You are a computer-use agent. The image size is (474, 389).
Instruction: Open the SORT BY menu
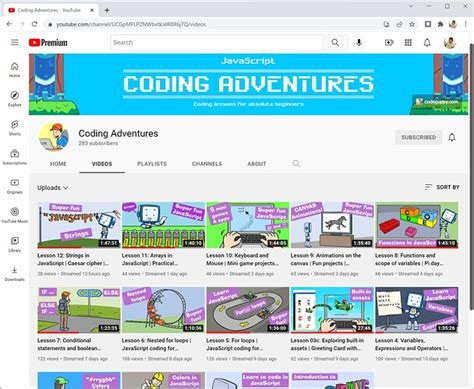pyautogui.click(x=442, y=187)
